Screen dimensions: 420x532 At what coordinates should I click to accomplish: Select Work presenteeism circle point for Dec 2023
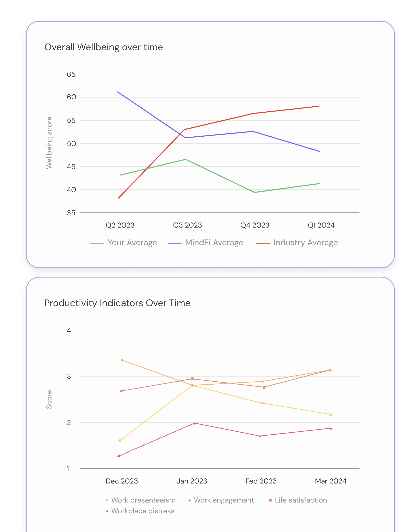120,440
